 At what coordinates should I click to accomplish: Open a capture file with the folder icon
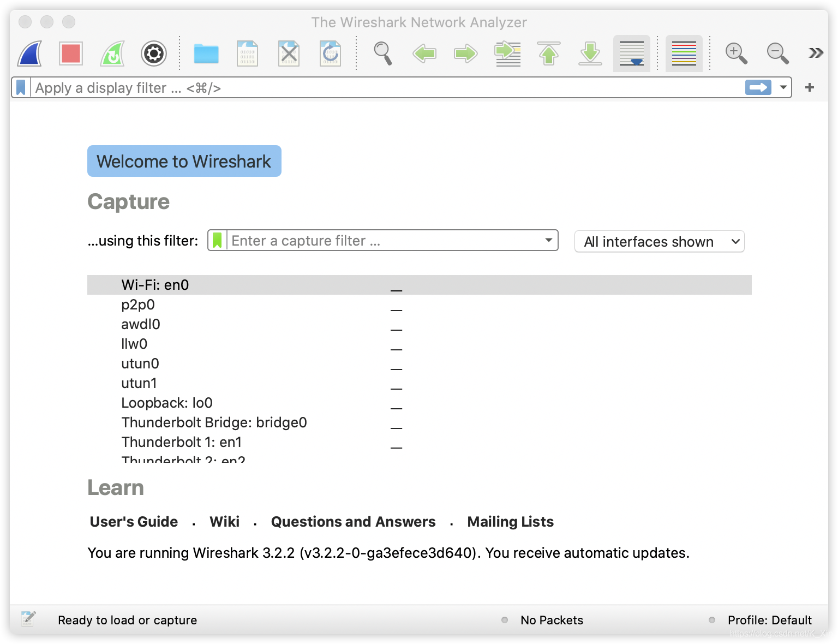(206, 53)
